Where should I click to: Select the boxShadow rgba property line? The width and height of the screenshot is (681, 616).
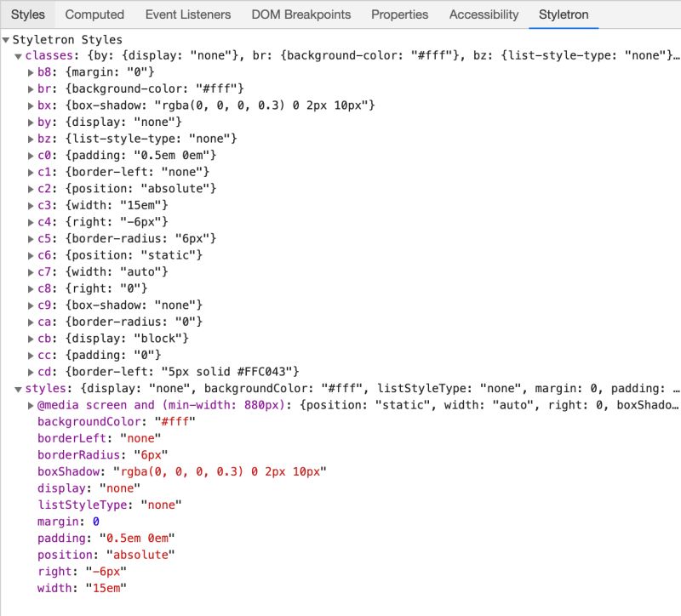[x=182, y=471]
